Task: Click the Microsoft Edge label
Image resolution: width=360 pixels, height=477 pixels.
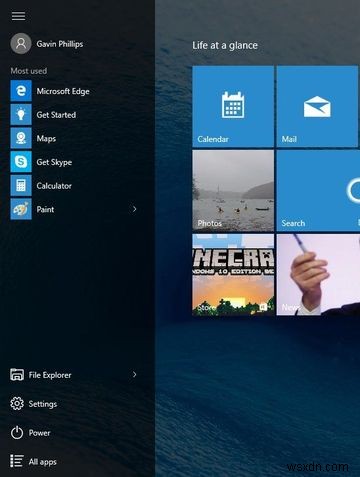Action: coord(63,91)
